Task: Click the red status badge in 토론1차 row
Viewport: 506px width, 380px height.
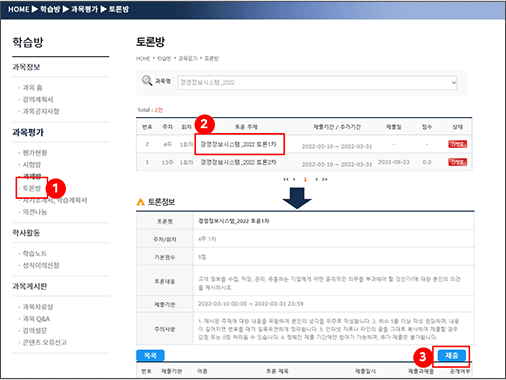Action: [x=457, y=144]
